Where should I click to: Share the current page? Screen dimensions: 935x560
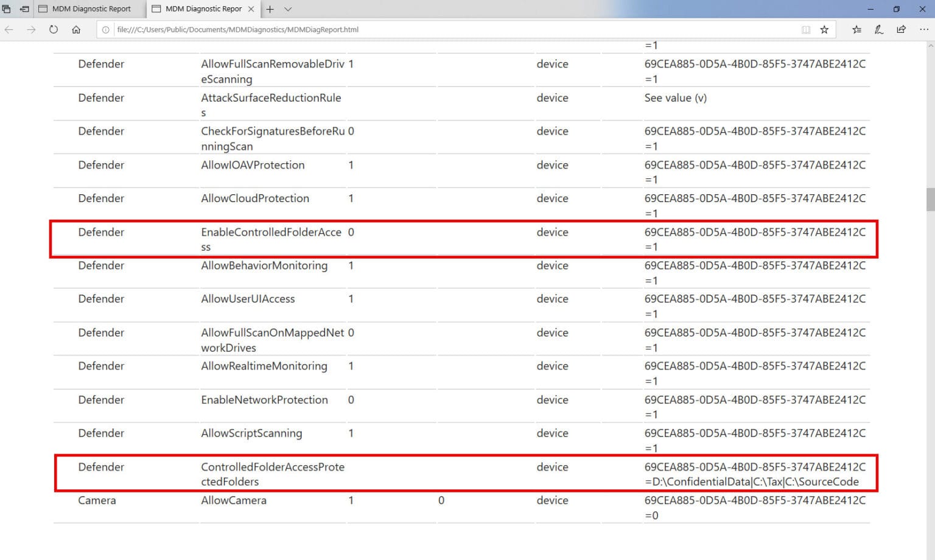coord(901,29)
